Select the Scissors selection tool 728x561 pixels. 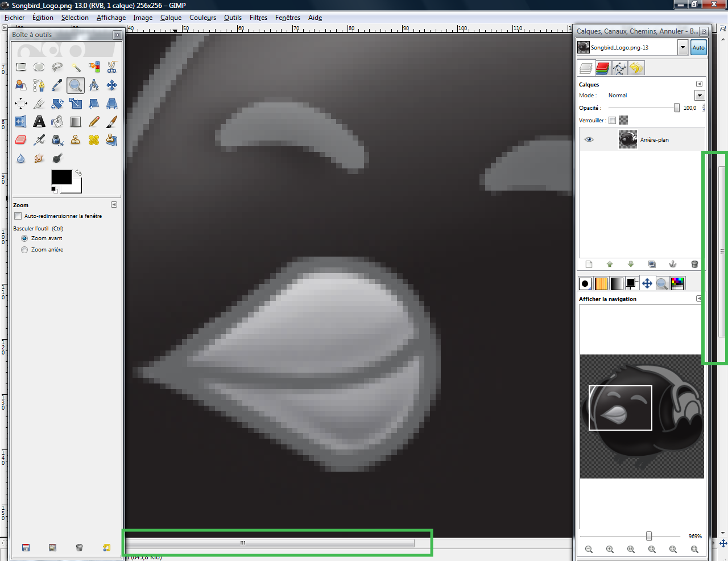(x=112, y=67)
